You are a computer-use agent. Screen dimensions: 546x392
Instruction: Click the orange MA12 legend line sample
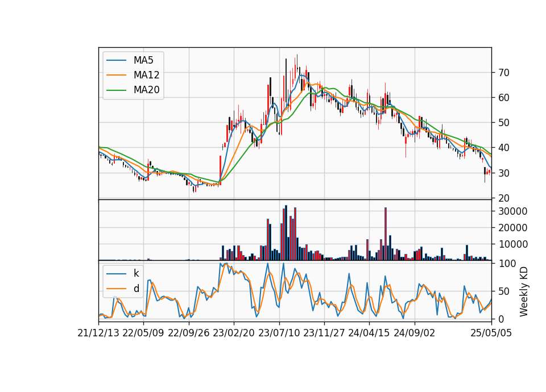coord(116,75)
